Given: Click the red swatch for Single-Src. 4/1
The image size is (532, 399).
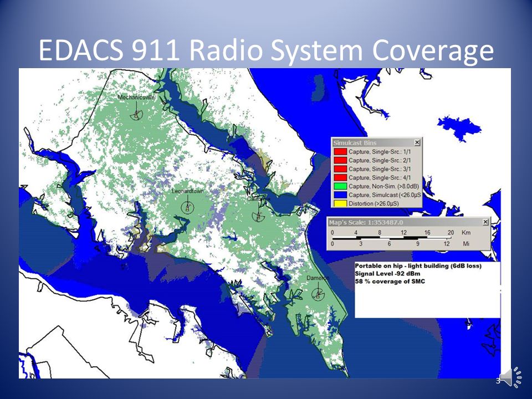Looking at the screenshot, I should click(340, 177).
